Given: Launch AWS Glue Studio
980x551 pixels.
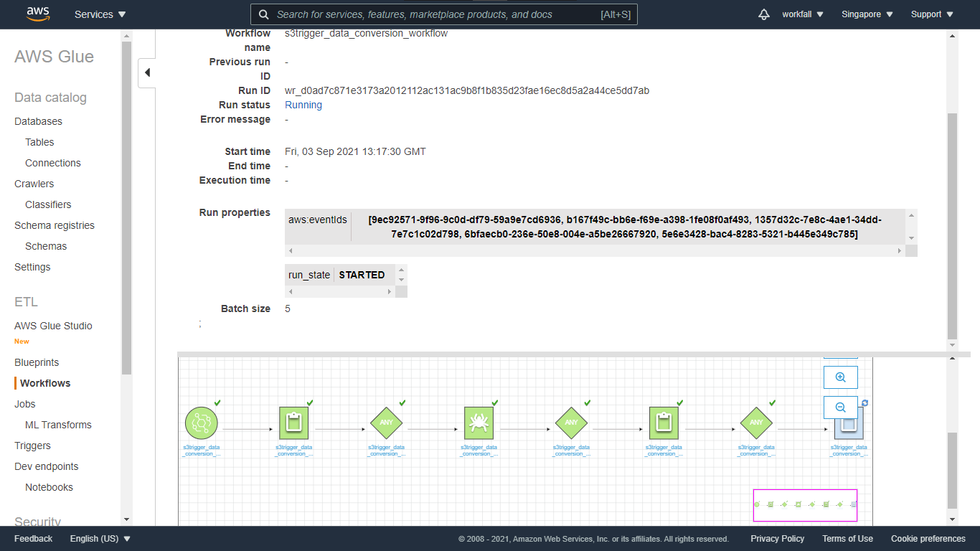Looking at the screenshot, I should coord(53,326).
